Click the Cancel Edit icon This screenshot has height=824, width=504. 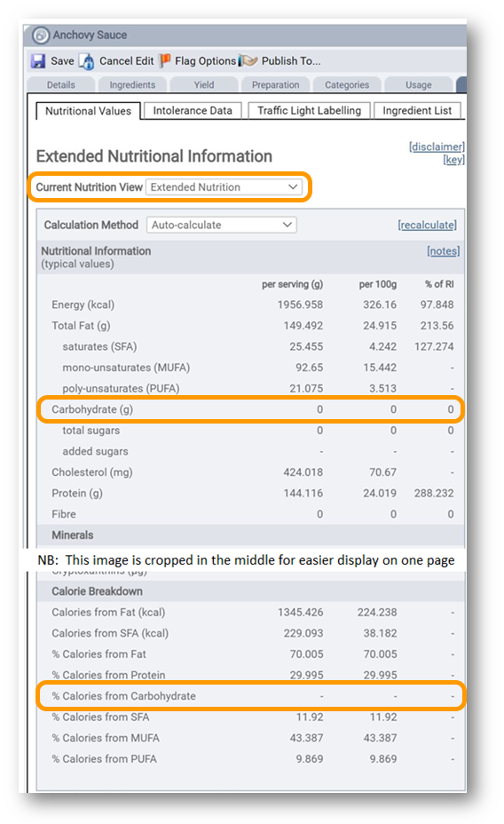tap(87, 61)
